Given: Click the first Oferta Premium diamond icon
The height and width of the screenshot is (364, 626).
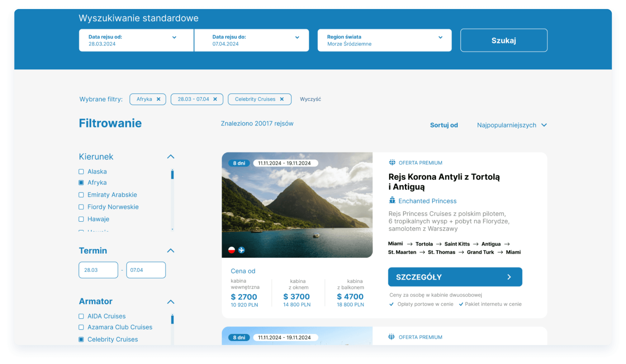Looking at the screenshot, I should tap(392, 162).
